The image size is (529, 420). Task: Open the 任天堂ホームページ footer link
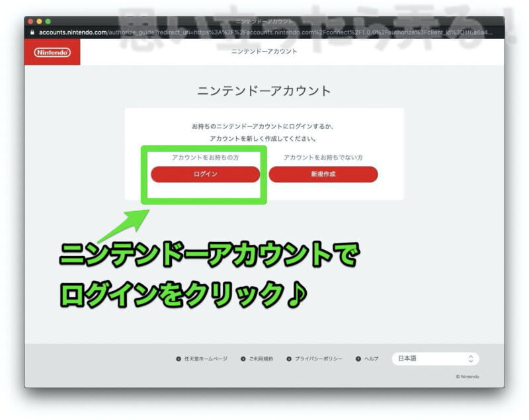pos(206,358)
